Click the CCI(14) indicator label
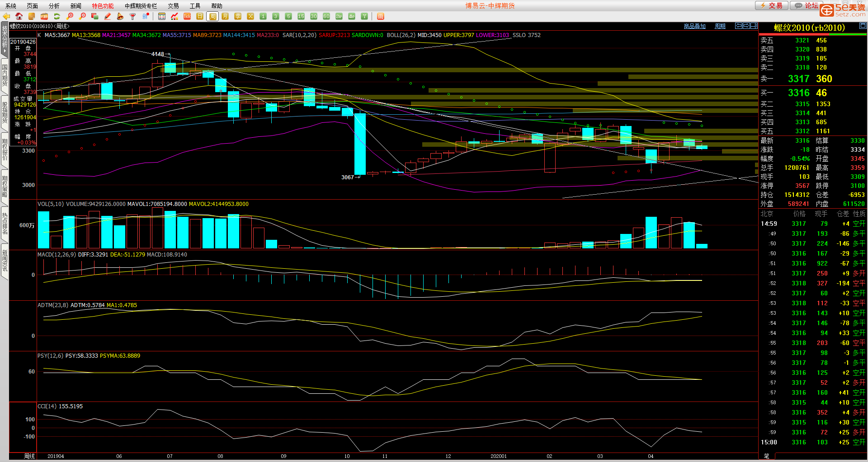This screenshot has height=462, width=868. (x=47, y=406)
